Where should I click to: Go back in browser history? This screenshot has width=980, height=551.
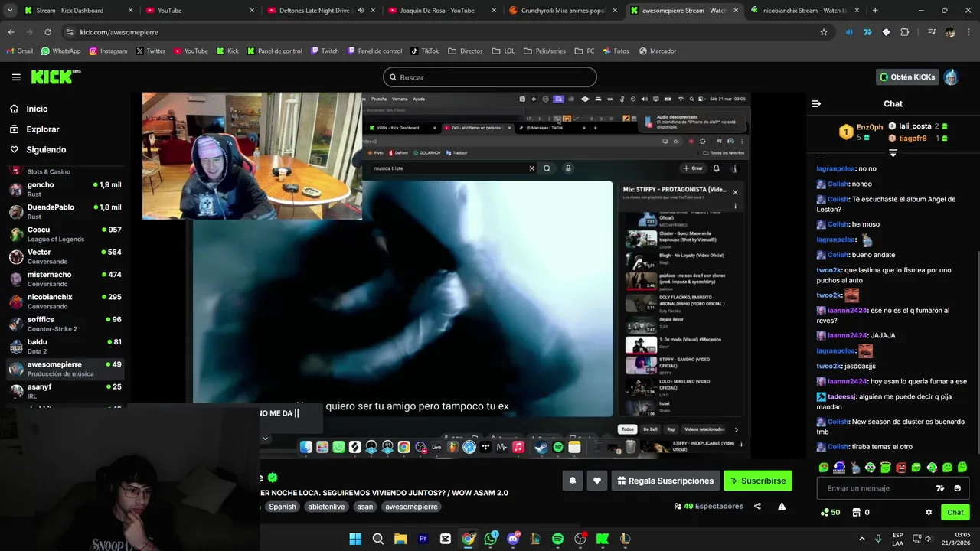[x=11, y=32]
